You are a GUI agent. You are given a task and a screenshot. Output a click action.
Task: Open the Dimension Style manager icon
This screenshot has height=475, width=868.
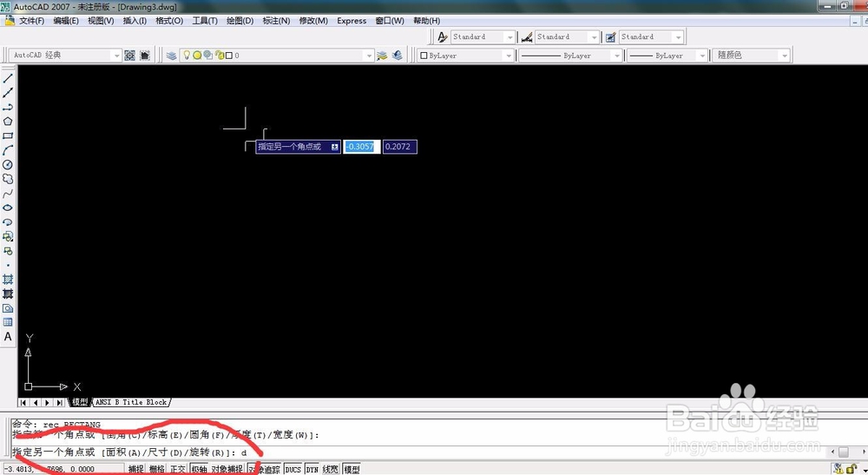[x=527, y=37]
